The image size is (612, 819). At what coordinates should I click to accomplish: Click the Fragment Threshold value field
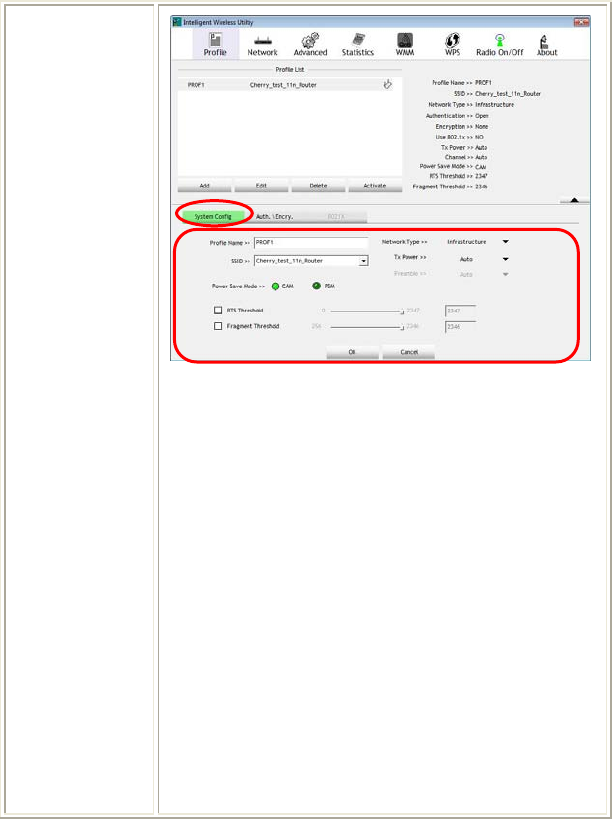pos(461,327)
